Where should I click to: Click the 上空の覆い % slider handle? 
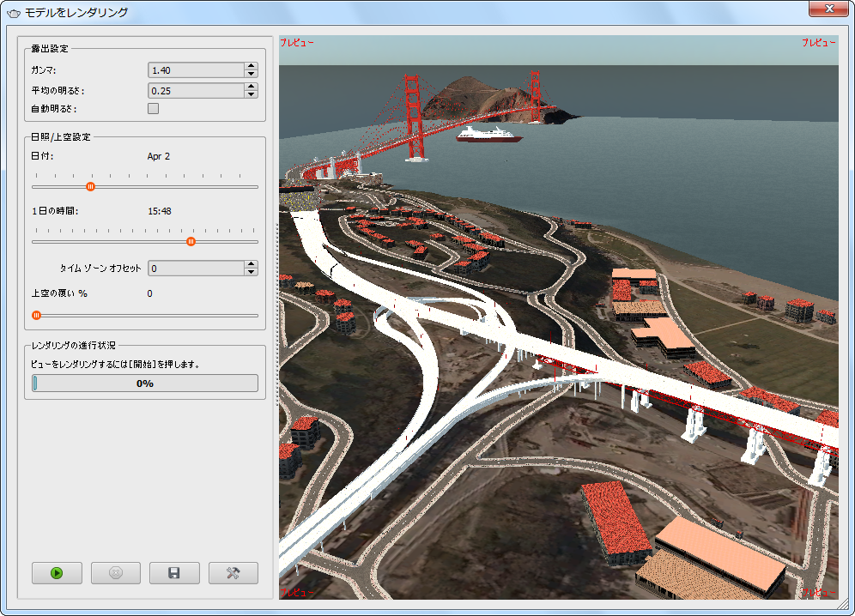click(37, 315)
